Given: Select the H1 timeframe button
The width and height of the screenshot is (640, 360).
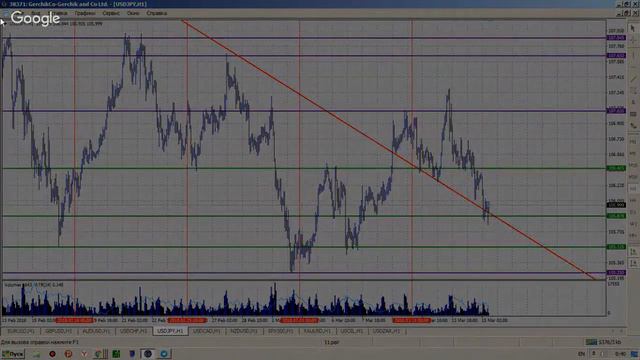Looking at the screenshot, I should tap(633, 189).
